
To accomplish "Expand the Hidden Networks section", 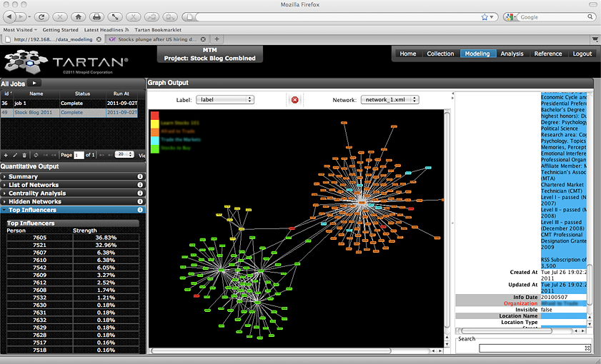I will coord(35,202).
